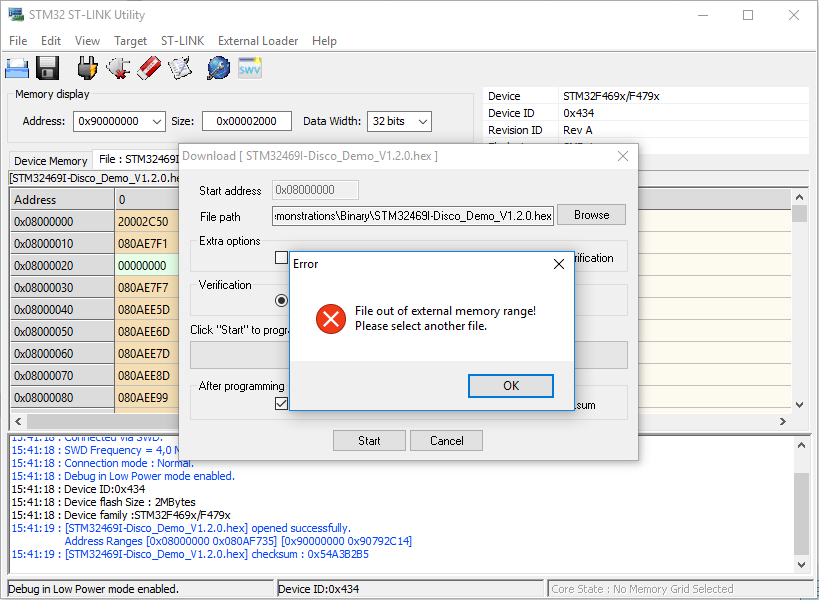This screenshot has height=600, width=819.
Task: Open the Edit menu
Action: [x=51, y=41]
